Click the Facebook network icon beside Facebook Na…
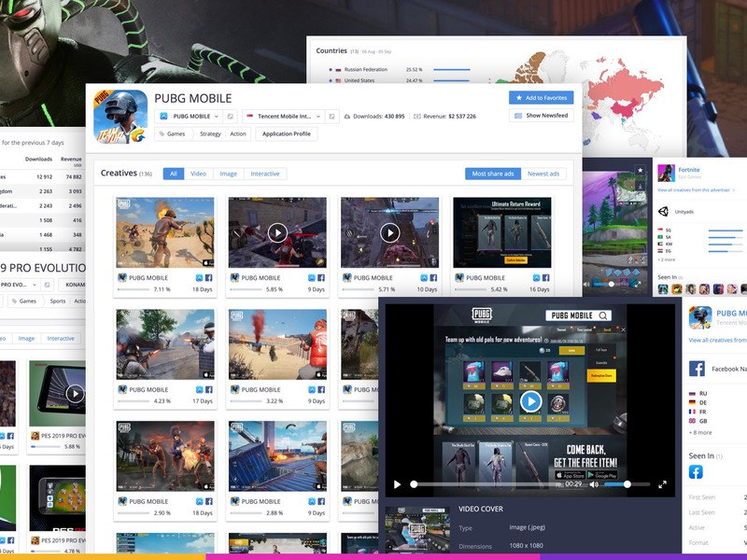 697,369
